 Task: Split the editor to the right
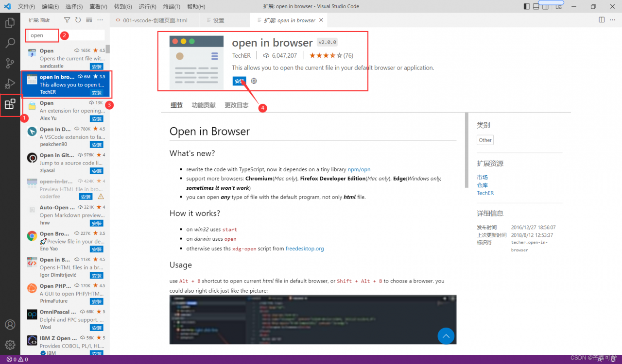point(602,20)
